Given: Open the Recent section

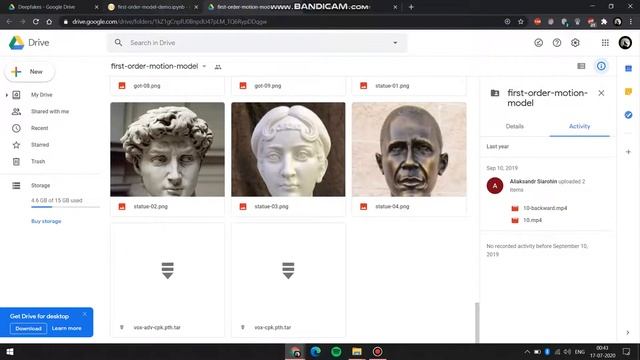Looking at the screenshot, I should [40, 128].
